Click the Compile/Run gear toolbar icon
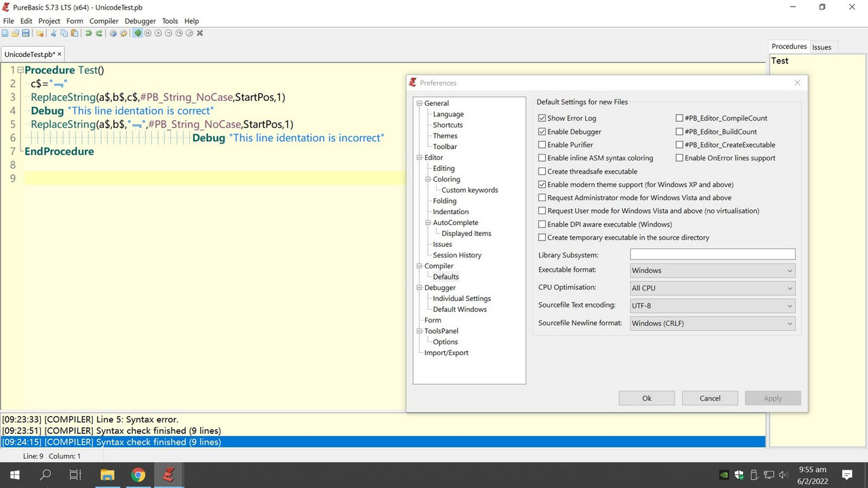The image size is (868, 488). tap(113, 33)
